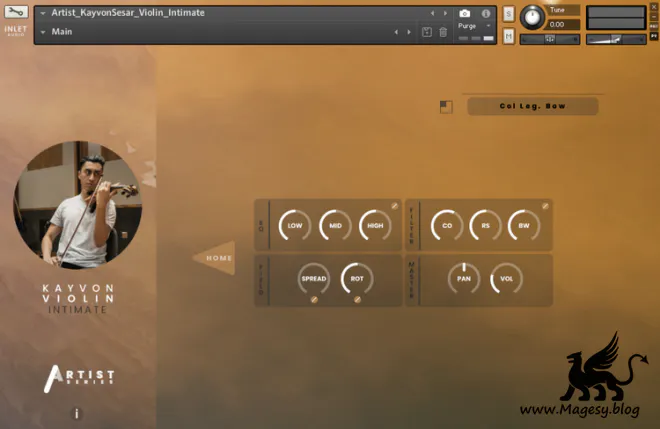The width and height of the screenshot is (660, 429).
Task: Mute the instrument with M button
Action: pyautogui.click(x=508, y=37)
